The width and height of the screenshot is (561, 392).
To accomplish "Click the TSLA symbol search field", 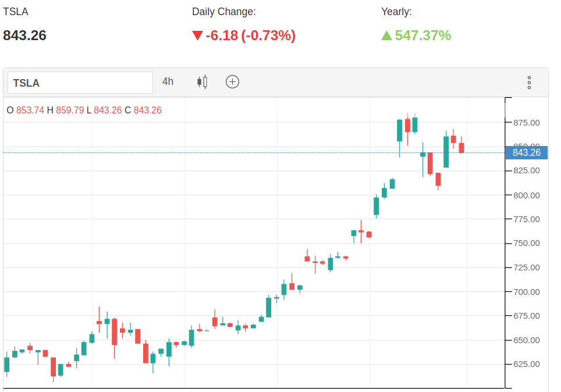I will [80, 83].
